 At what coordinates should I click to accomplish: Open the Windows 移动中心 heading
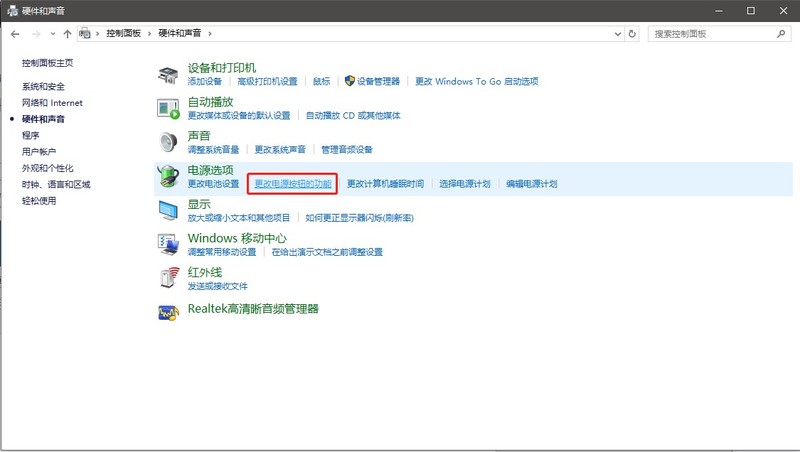(237, 238)
